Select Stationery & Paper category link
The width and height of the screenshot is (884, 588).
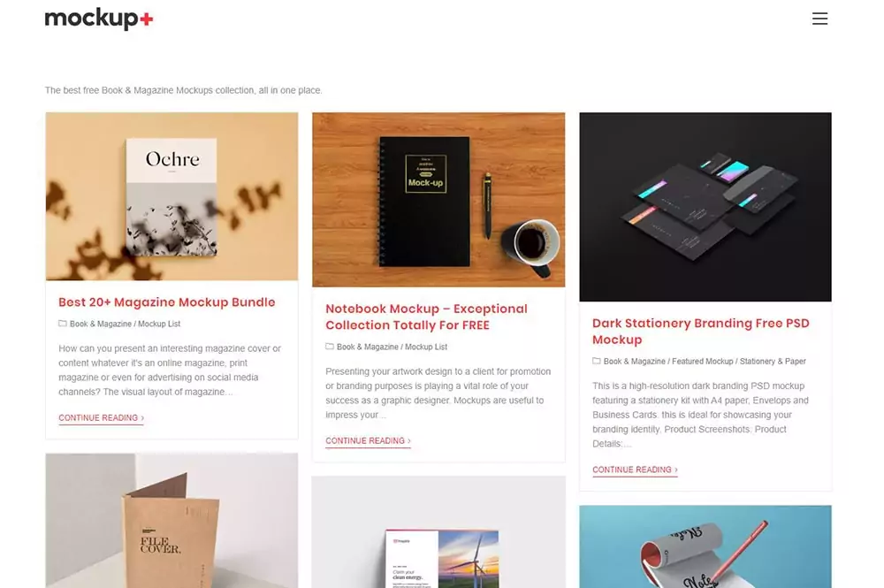[773, 362]
